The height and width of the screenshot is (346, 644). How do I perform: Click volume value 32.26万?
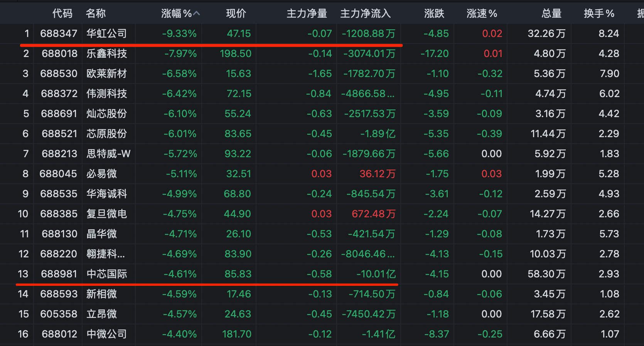[x=546, y=34]
